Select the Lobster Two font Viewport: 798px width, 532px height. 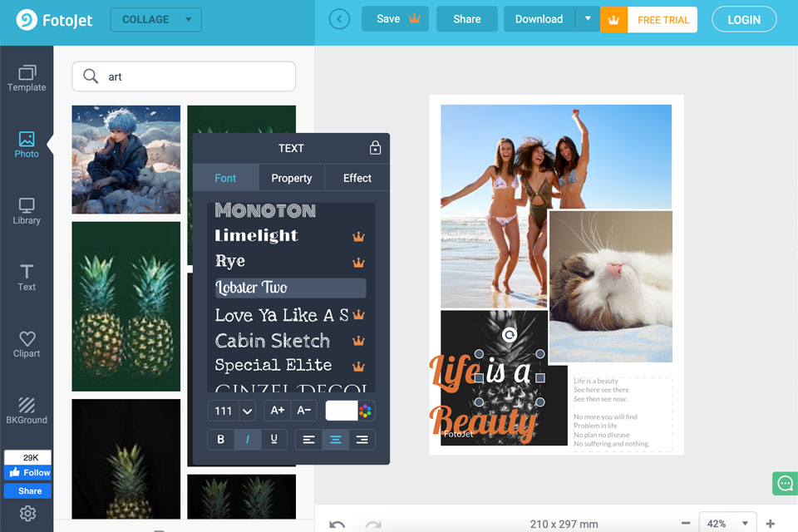click(x=289, y=288)
